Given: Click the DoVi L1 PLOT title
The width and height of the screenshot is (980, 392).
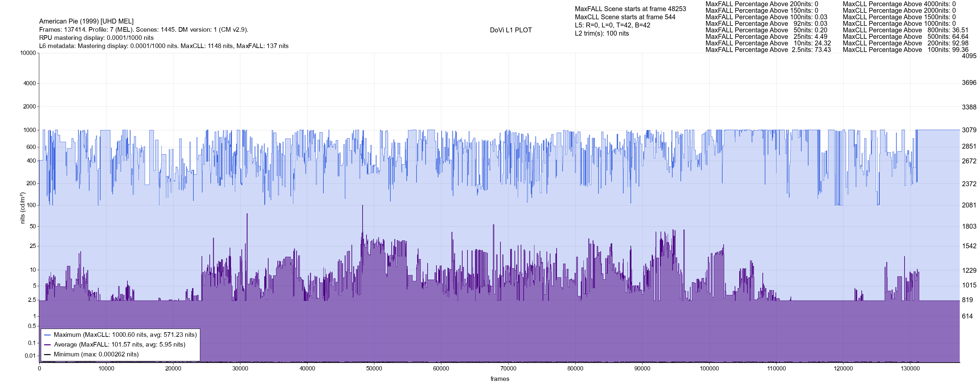Looking at the screenshot, I should tap(511, 30).
